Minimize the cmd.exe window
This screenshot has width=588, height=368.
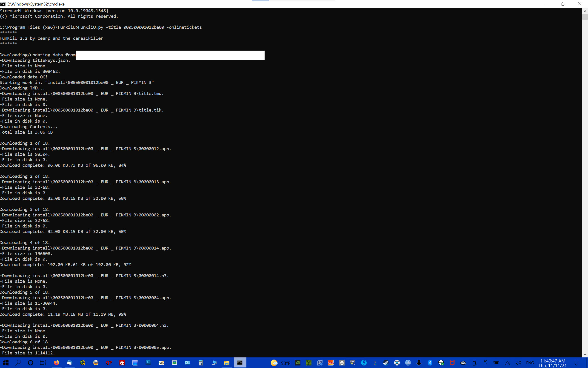(x=547, y=4)
